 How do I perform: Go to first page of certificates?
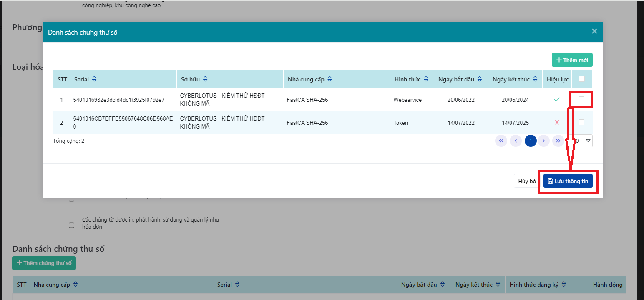[501, 141]
